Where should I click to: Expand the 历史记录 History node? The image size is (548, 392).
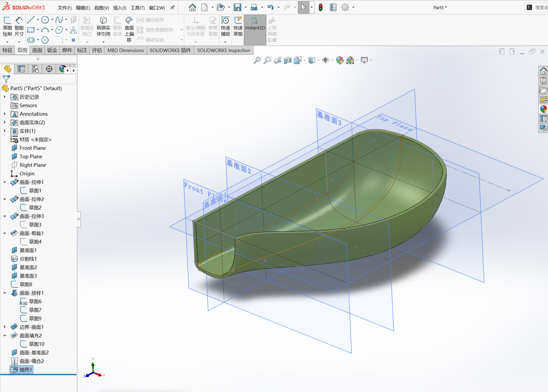click(x=4, y=97)
